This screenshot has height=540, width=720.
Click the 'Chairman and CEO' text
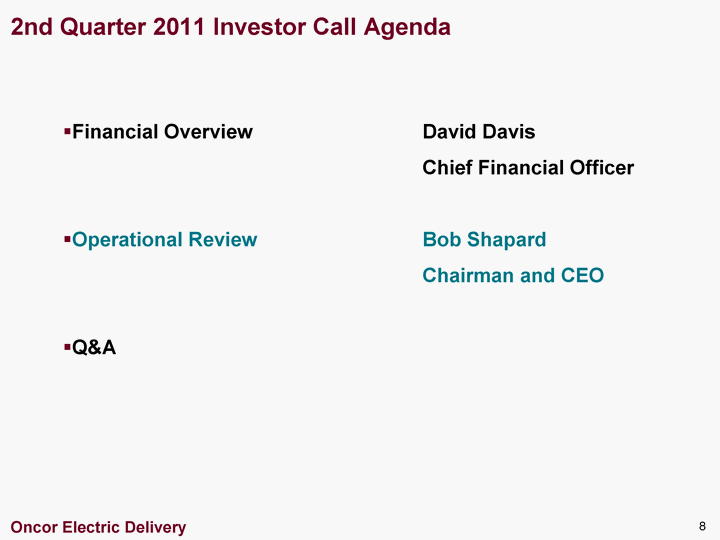click(513, 276)
